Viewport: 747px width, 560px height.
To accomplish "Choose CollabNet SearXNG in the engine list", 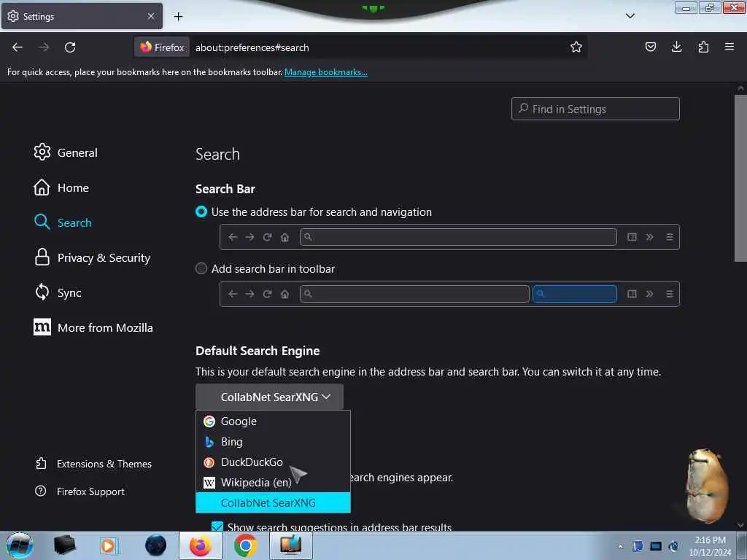I will pos(273,503).
